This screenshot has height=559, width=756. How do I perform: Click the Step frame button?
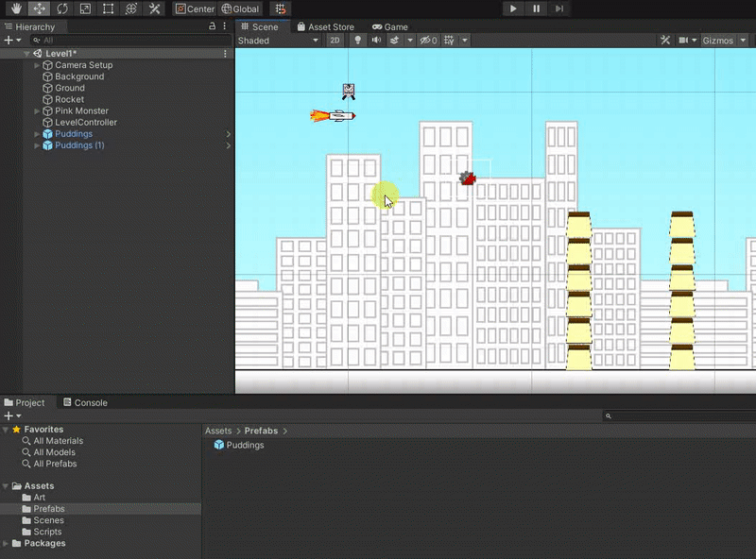[x=560, y=8]
